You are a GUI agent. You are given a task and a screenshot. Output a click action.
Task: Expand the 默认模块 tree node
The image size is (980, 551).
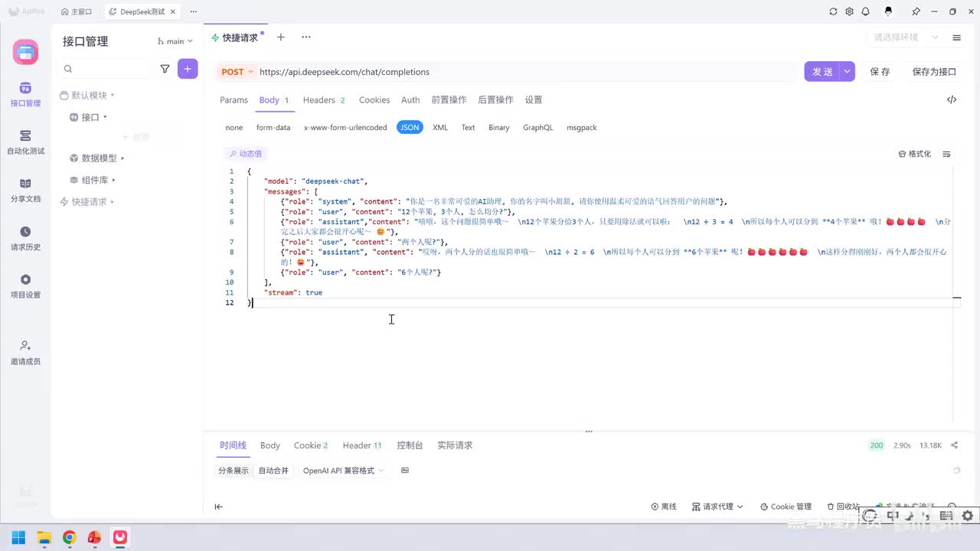point(87,96)
